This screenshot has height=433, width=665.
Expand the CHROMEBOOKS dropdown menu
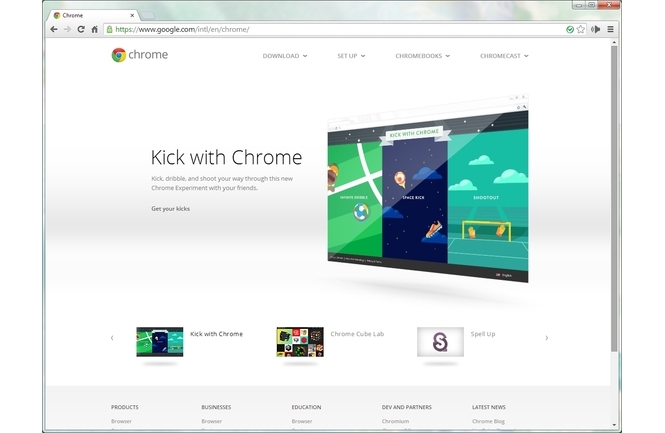coord(422,56)
